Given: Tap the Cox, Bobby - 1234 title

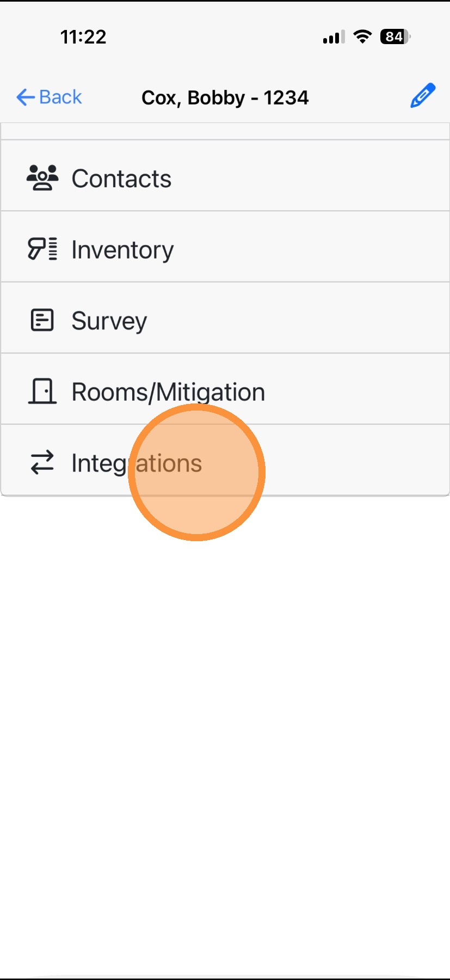Looking at the screenshot, I should (225, 98).
